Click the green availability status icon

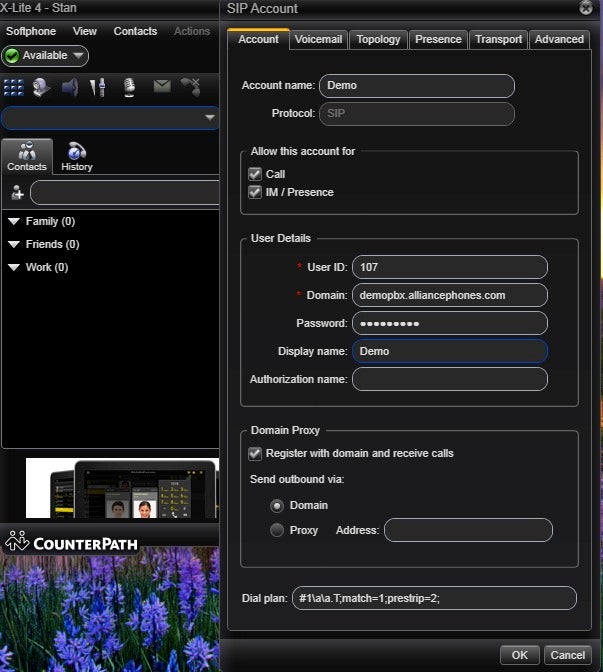12,55
